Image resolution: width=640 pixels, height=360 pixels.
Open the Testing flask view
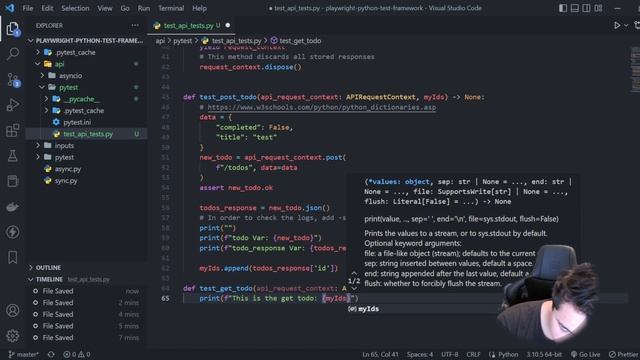pos(13,156)
